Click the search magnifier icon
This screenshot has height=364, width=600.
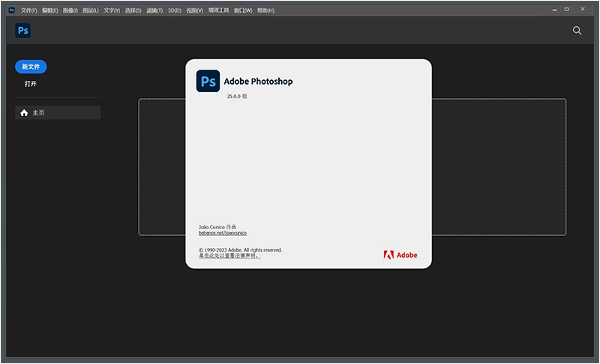[x=577, y=31]
